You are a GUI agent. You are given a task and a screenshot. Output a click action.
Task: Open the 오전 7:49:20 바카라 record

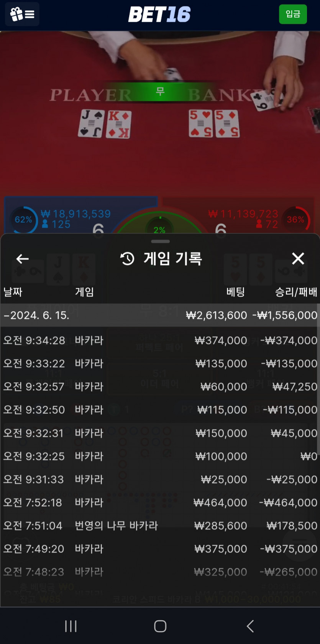[x=160, y=549]
